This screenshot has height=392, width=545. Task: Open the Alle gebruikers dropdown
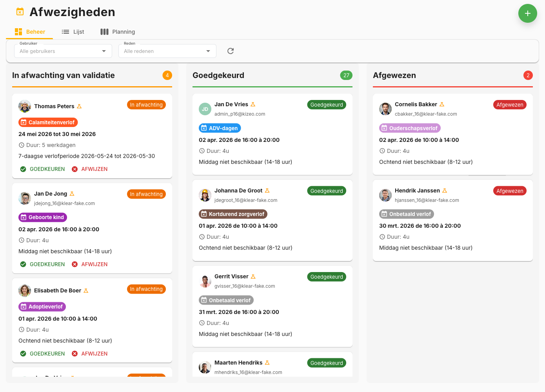(x=63, y=51)
